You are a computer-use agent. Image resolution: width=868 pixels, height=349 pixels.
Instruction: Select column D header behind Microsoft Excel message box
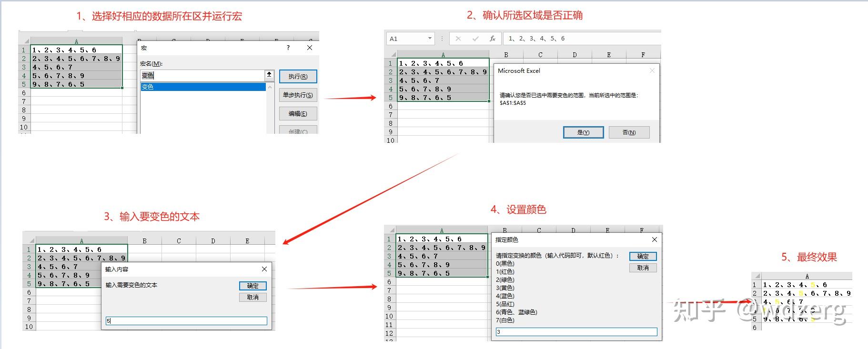pos(575,54)
